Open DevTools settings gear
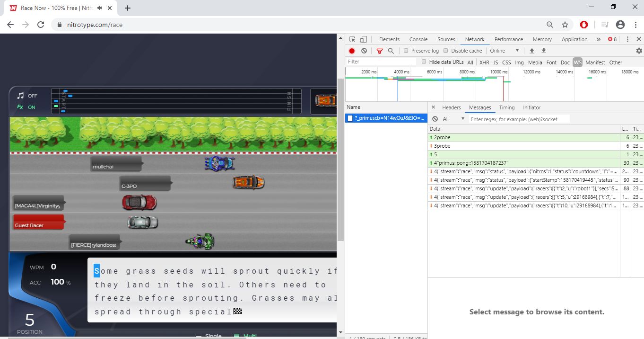Viewport: 644px width, 339px height. coord(640,51)
